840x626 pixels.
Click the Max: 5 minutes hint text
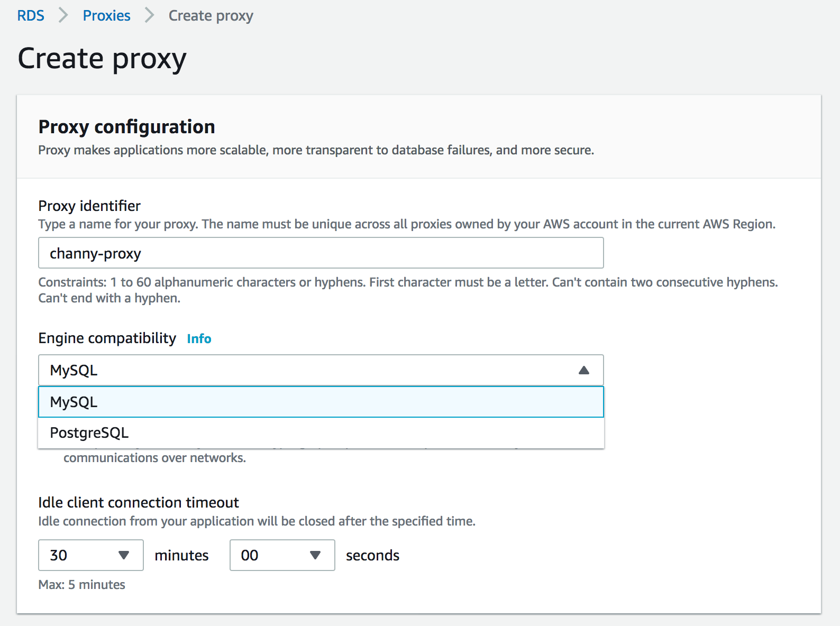point(81,585)
